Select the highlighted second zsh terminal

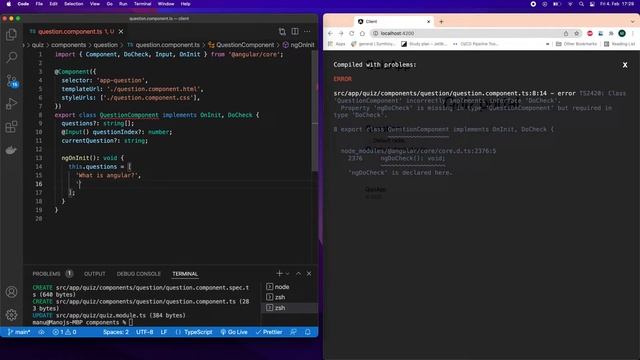point(289,308)
